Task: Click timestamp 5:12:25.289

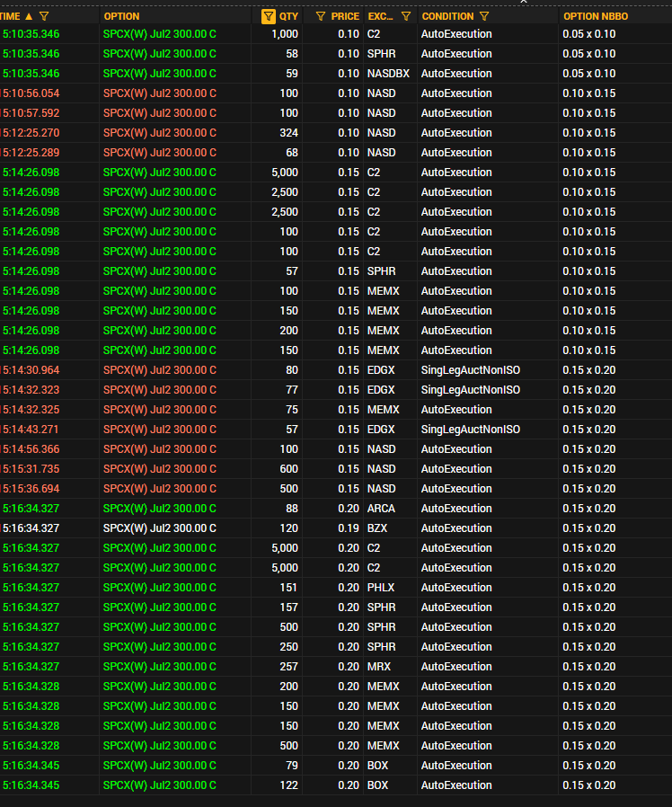Action: click(x=31, y=153)
